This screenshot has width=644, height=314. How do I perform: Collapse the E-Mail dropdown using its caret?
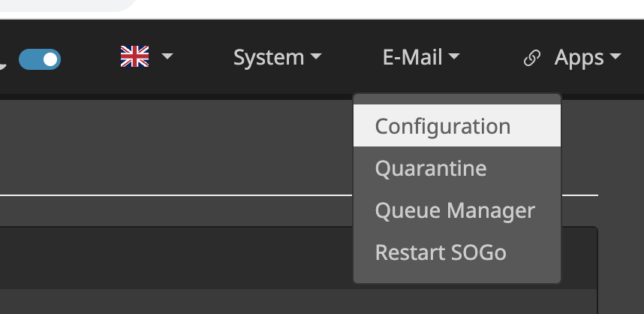(x=454, y=58)
